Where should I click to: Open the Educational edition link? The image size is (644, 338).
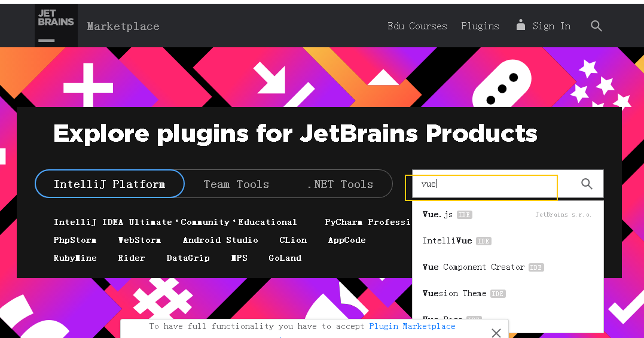(267, 222)
